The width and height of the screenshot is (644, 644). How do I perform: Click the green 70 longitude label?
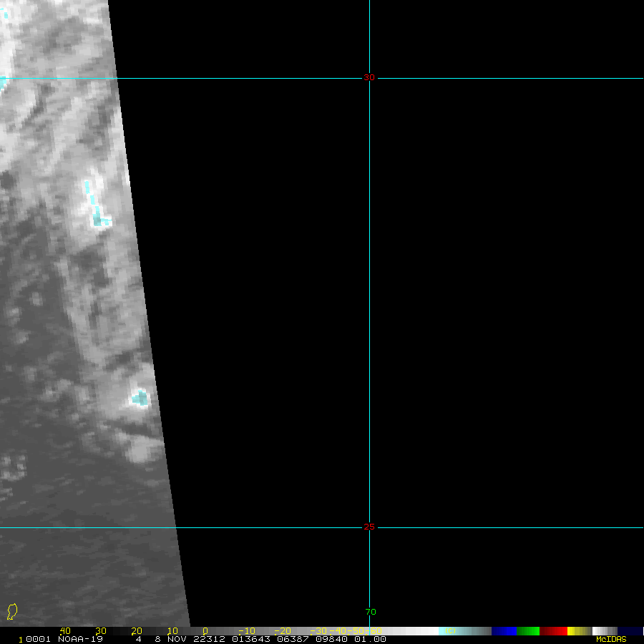click(x=370, y=612)
